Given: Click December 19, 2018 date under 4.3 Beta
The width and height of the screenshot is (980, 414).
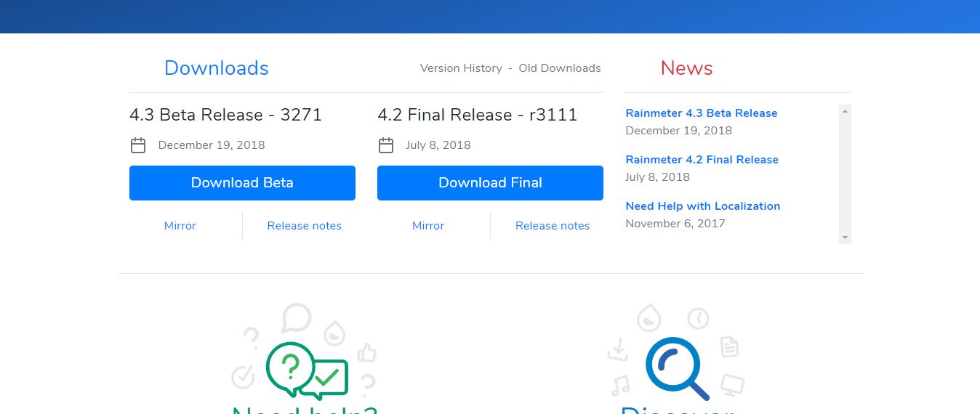Looking at the screenshot, I should [x=212, y=145].
